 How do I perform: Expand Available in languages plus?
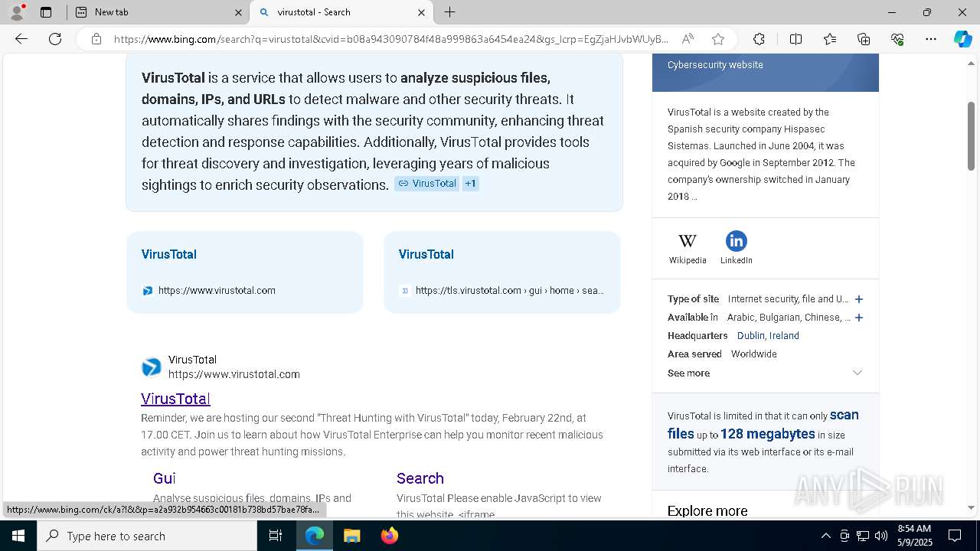click(859, 318)
